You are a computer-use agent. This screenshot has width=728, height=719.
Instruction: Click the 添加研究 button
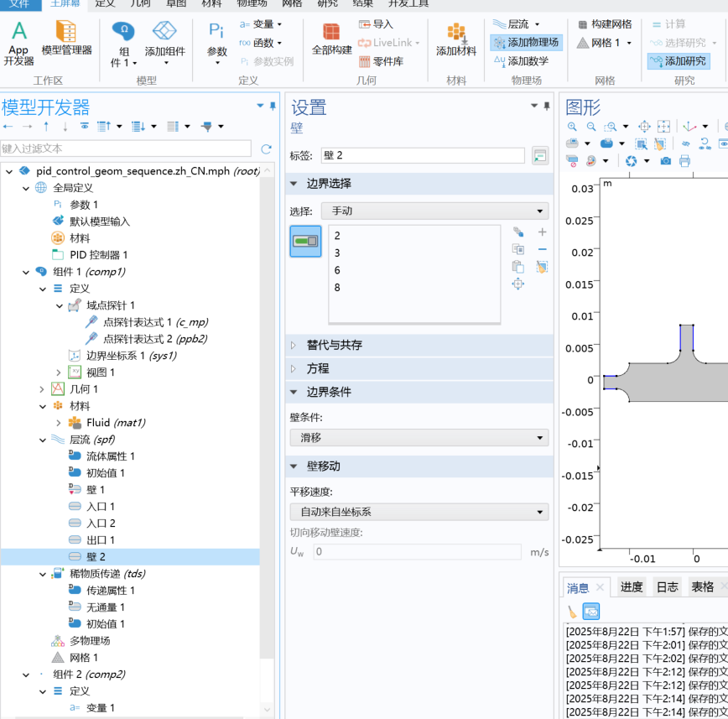coord(681,61)
